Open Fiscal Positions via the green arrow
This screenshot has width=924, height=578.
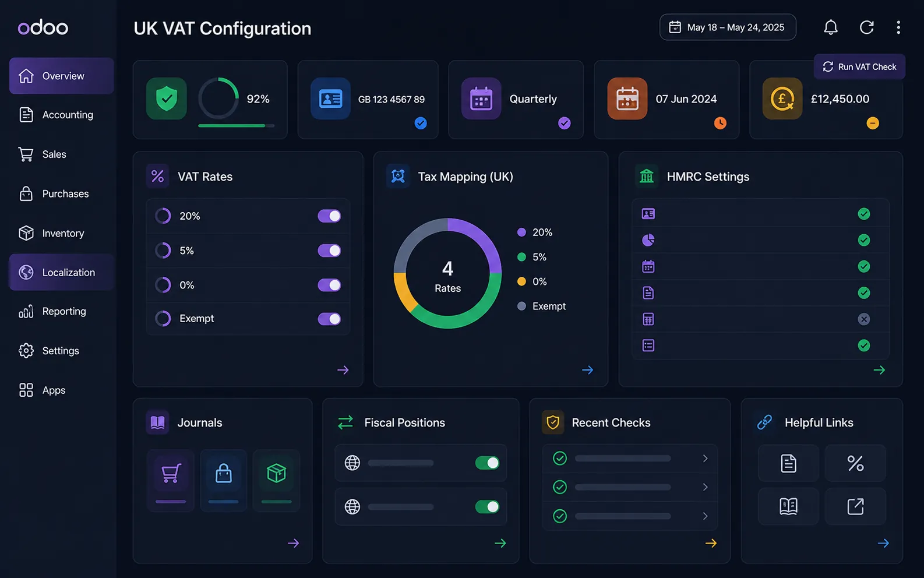tap(500, 543)
